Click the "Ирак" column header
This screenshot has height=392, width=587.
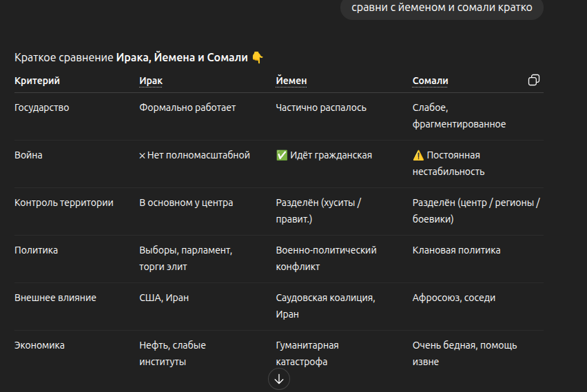[x=151, y=81]
